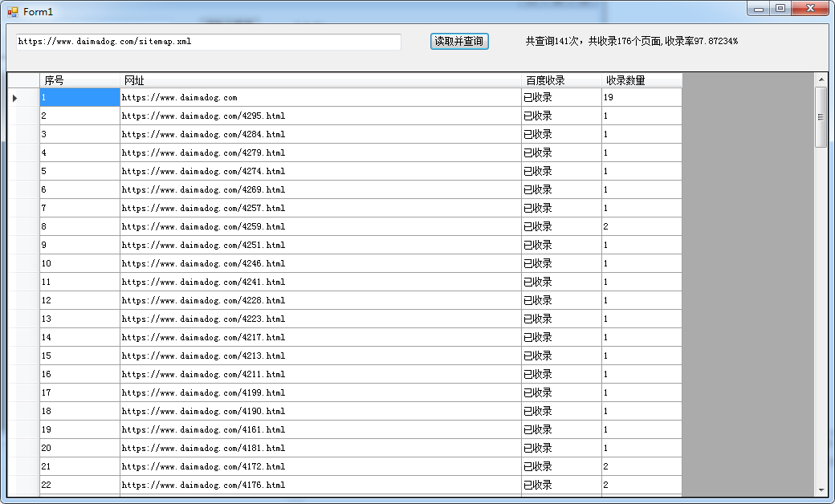Select URL cell 4217.html

click(x=320, y=337)
